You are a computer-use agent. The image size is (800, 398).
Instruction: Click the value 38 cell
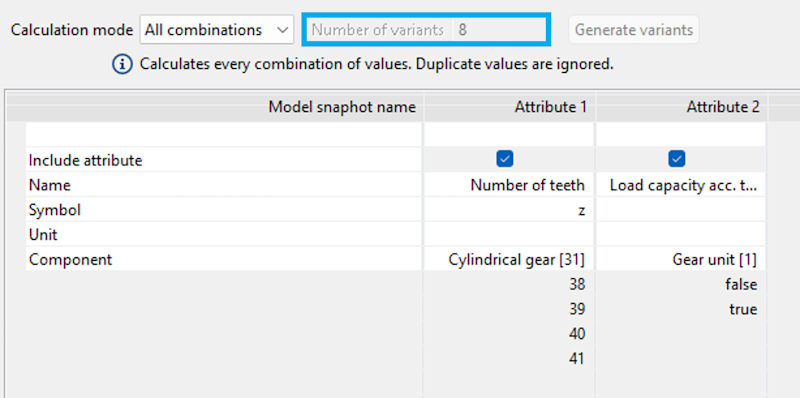pos(509,284)
